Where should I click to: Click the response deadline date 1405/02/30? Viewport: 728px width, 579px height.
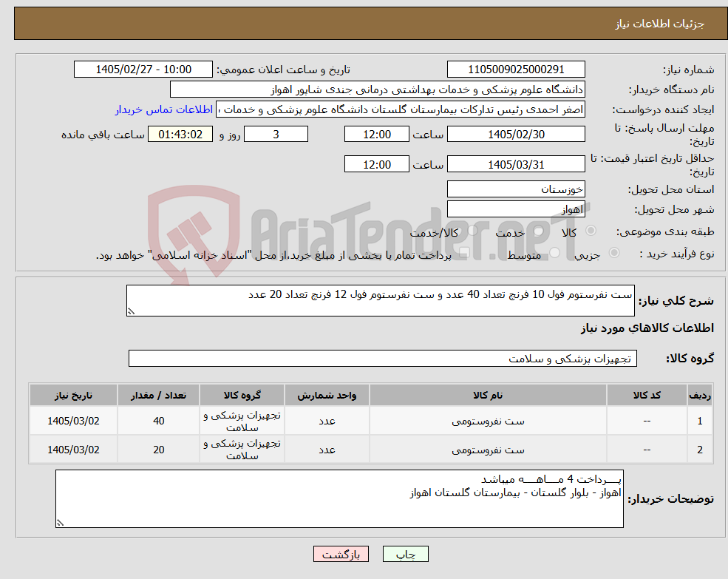(516, 135)
